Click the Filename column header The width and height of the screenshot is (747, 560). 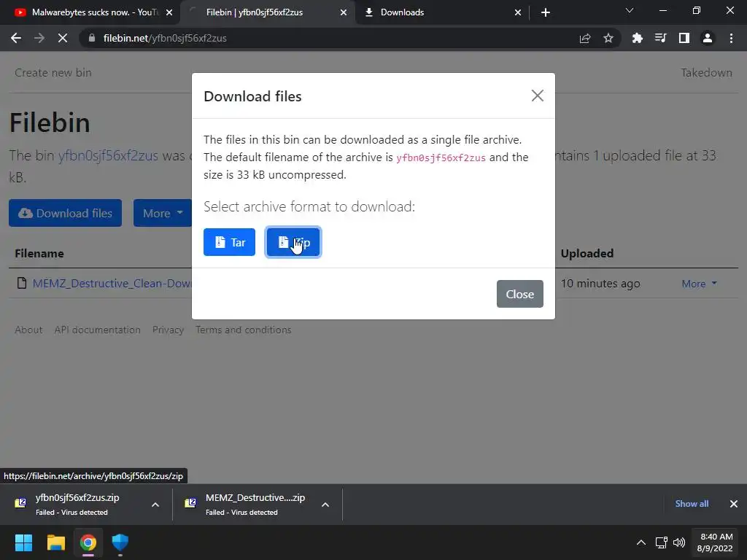coord(39,253)
